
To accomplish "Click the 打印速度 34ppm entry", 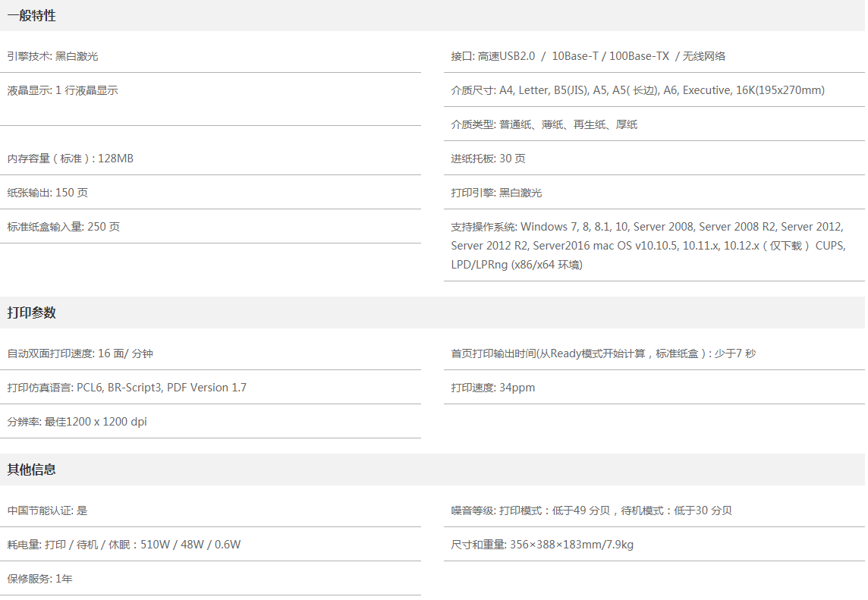I will 493,388.
